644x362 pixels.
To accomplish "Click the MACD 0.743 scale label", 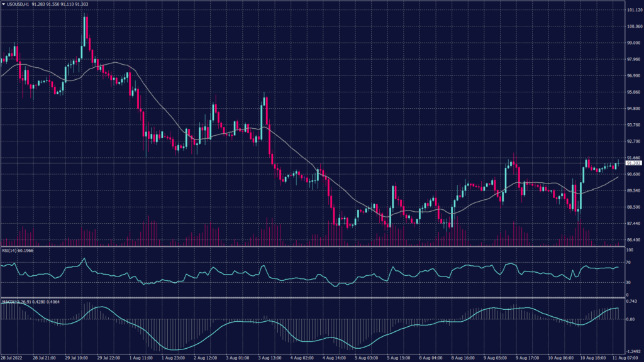I will [630, 302].
